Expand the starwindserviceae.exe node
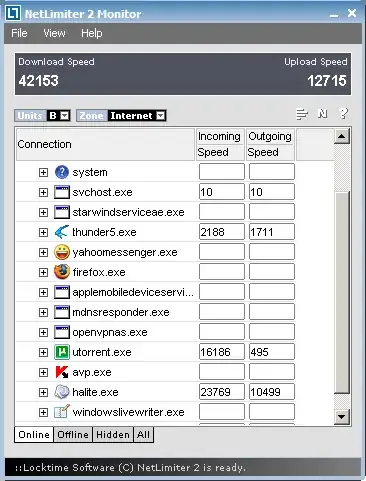The image size is (366, 481). tap(43, 212)
